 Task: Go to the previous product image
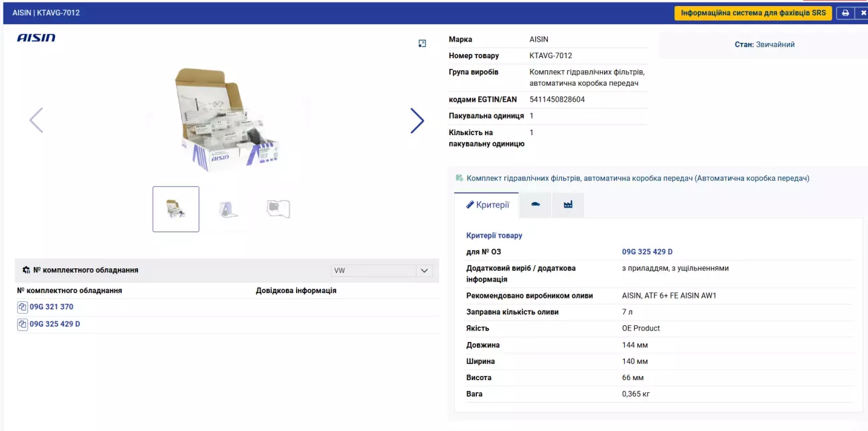coord(36,120)
